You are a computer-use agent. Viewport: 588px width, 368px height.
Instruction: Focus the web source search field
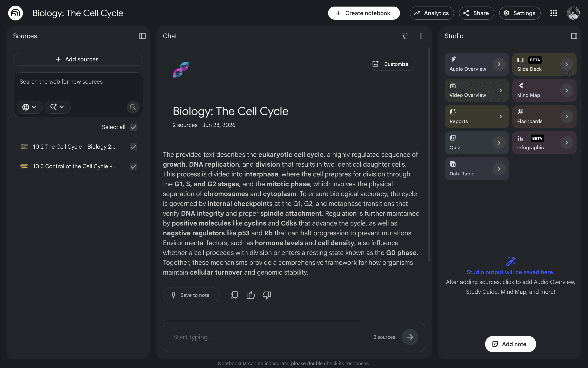78,82
